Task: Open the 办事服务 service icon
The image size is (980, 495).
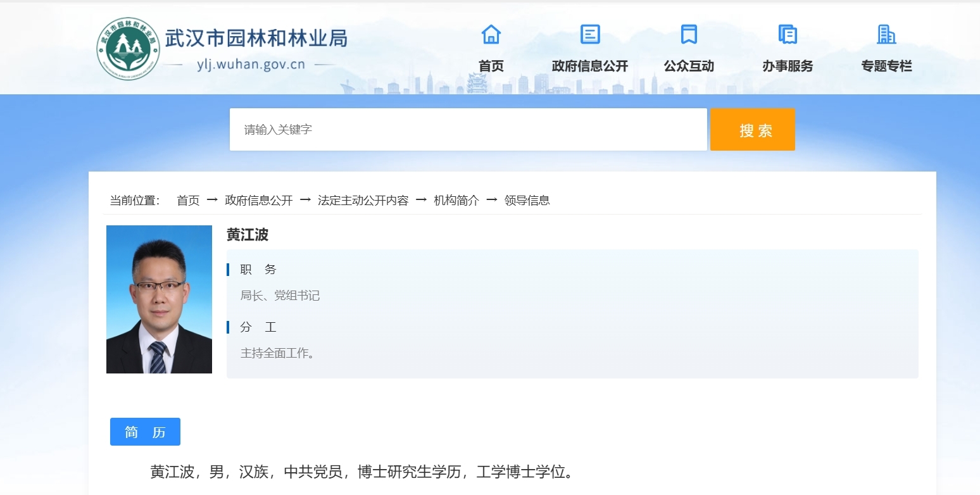Action: click(x=787, y=34)
